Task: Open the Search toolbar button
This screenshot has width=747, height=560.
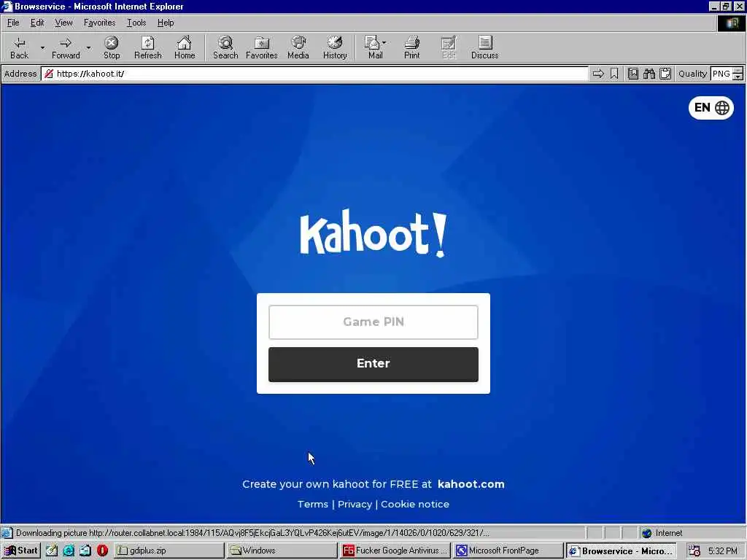Action: (225, 47)
